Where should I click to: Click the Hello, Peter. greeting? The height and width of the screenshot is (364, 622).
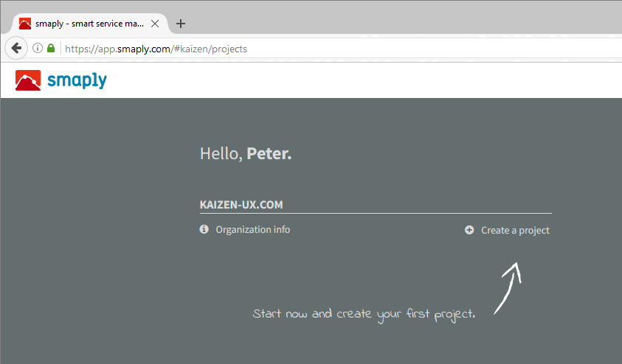(246, 154)
